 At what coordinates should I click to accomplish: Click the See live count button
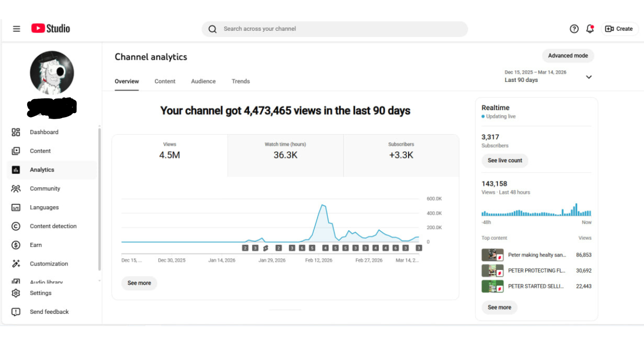505,160
